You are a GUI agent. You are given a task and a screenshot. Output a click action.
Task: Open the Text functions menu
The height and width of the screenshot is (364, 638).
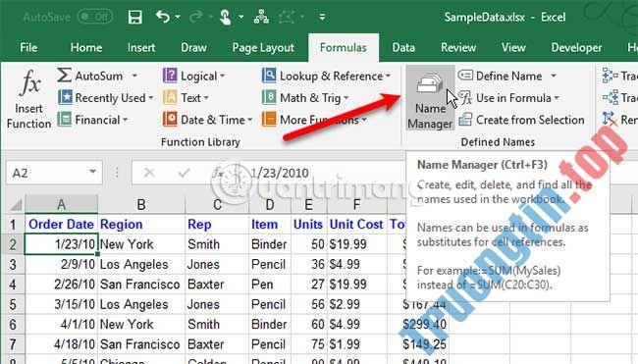[186, 97]
